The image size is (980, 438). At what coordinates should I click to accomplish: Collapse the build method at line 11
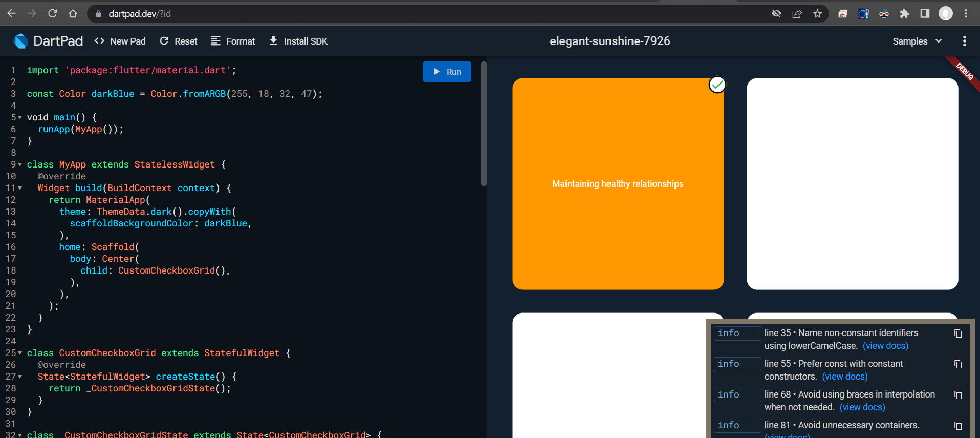click(20, 188)
